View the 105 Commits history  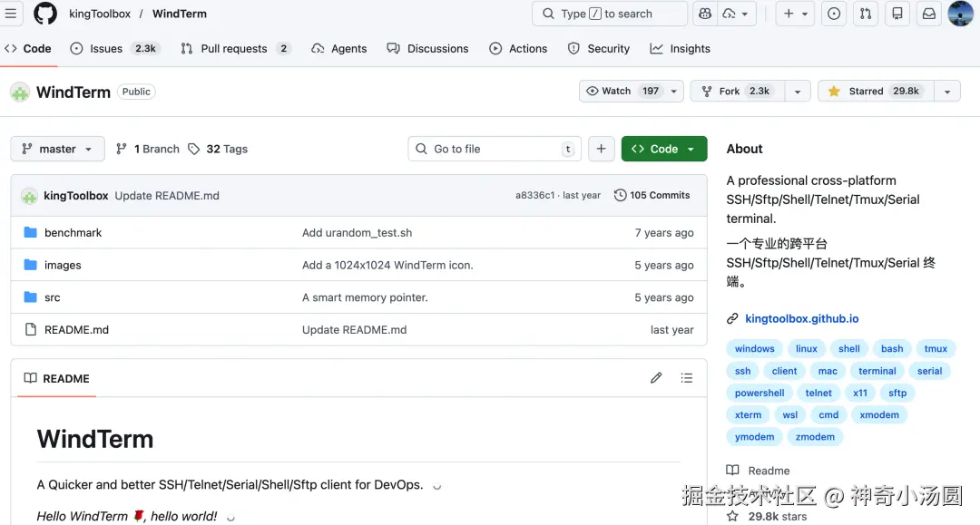pos(652,195)
